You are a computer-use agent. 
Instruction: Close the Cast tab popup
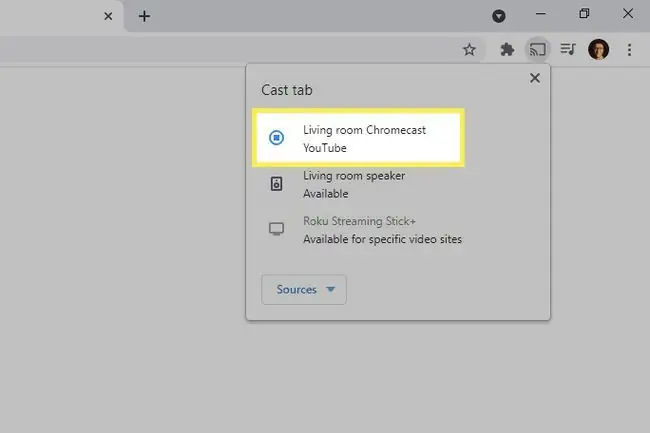pyautogui.click(x=535, y=78)
